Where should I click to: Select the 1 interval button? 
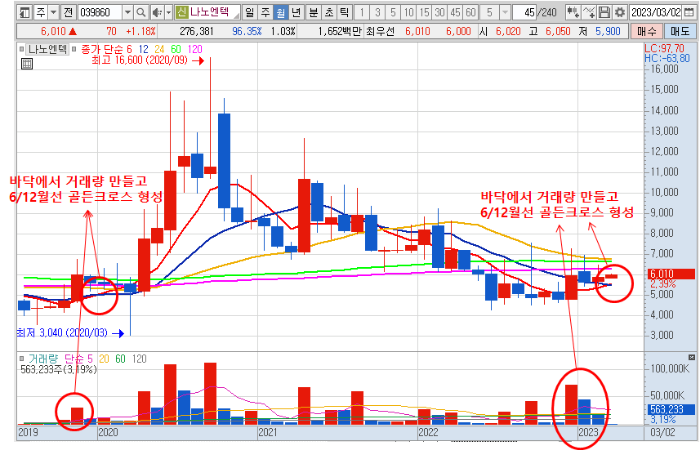click(x=362, y=12)
